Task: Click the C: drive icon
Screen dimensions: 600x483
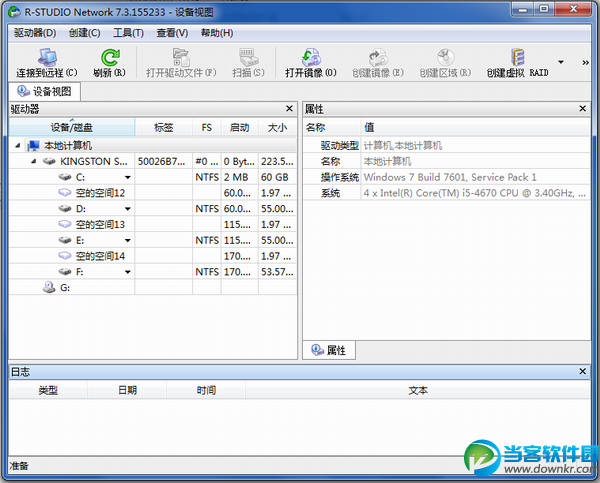Action: pos(65,177)
